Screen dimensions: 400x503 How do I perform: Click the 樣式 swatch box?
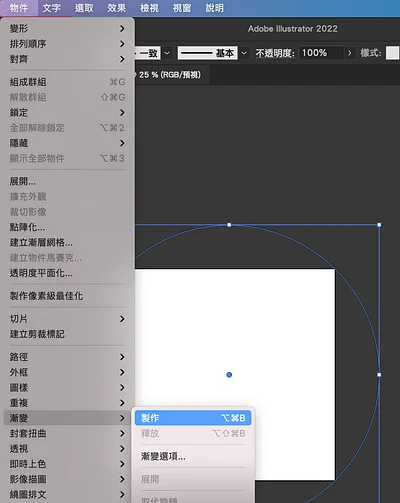[x=392, y=53]
